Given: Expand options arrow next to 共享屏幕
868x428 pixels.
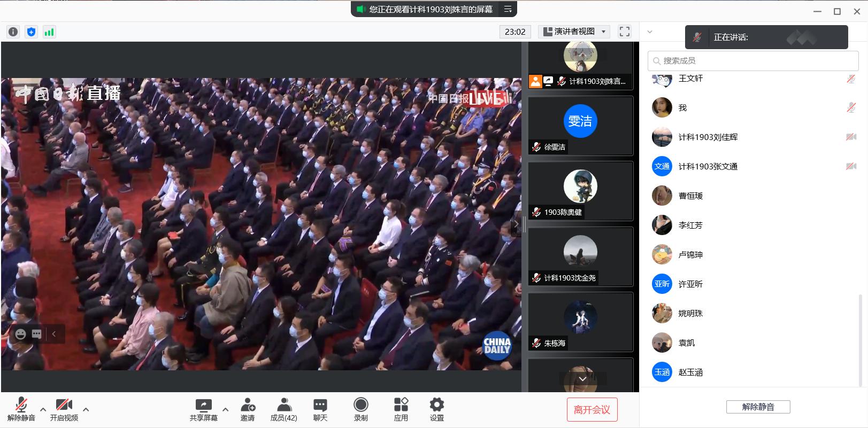Looking at the screenshot, I should click(x=225, y=410).
